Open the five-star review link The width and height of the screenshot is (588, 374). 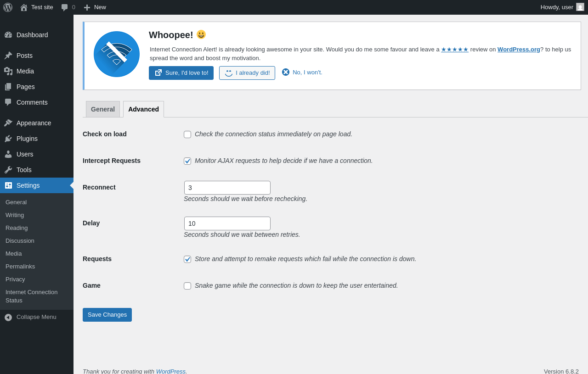point(455,49)
